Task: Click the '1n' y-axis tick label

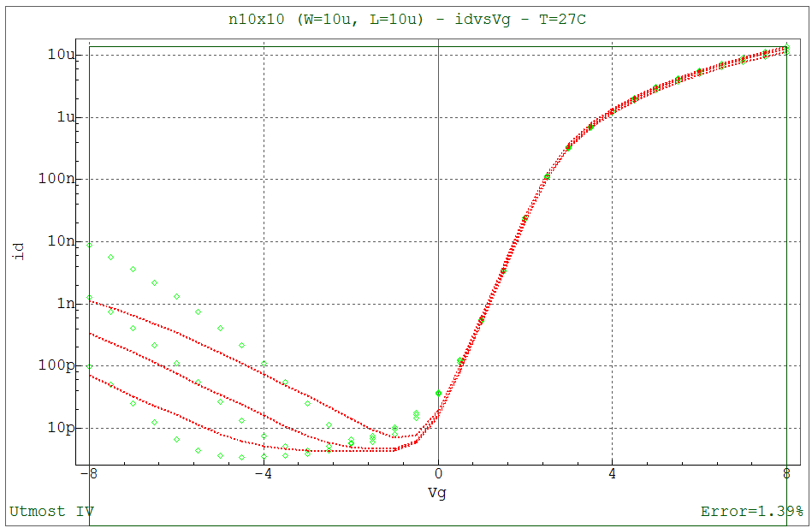Action: (x=66, y=303)
